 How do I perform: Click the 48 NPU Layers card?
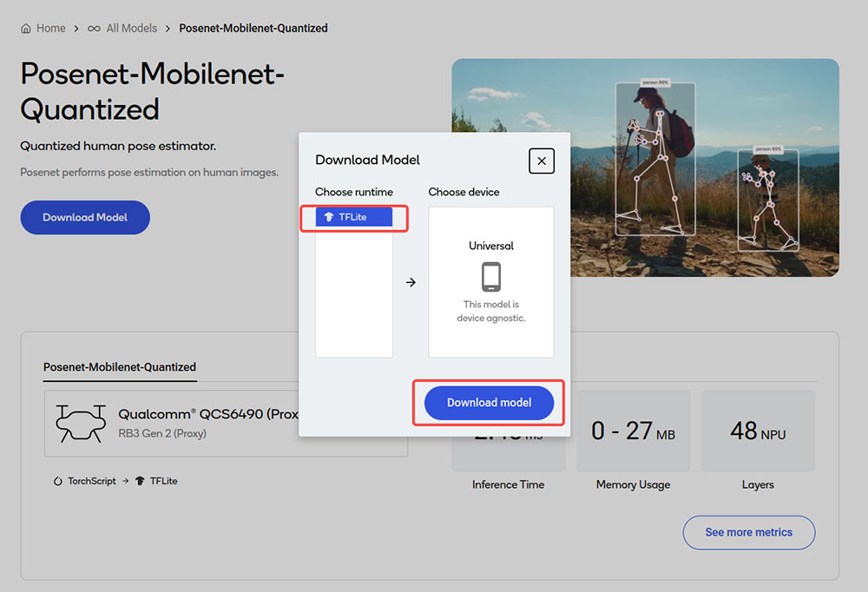pyautogui.click(x=758, y=431)
